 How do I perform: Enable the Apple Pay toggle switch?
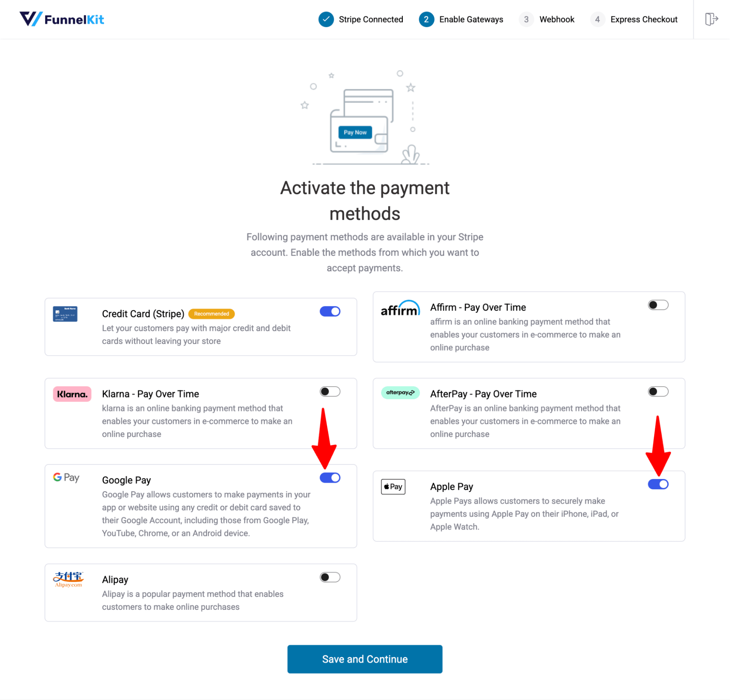pos(658,484)
